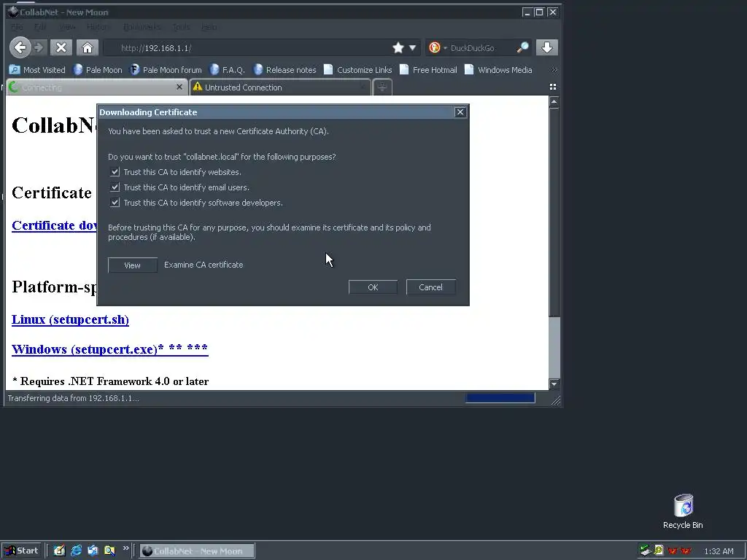The width and height of the screenshot is (747, 560).
Task: Close the Connecting tab with its X
Action: tap(179, 87)
